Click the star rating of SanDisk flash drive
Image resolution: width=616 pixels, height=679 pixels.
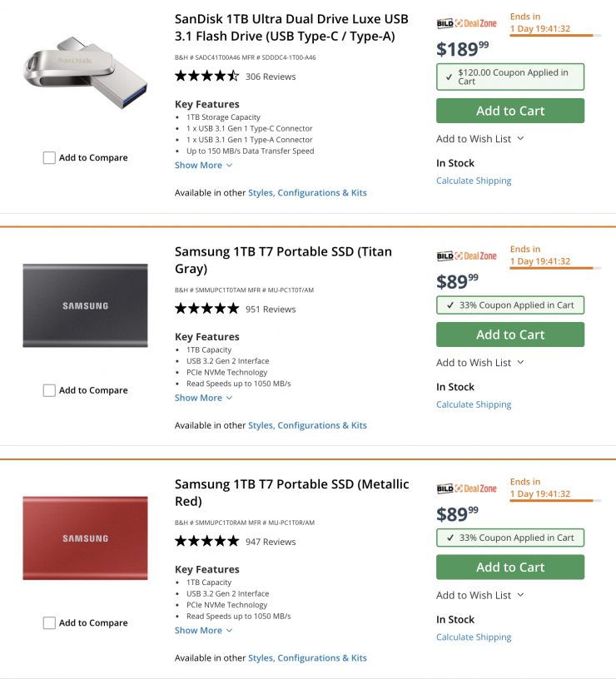[x=206, y=77]
